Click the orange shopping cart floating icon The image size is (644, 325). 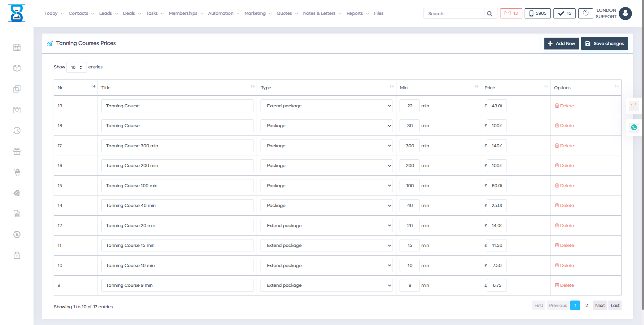(x=634, y=106)
